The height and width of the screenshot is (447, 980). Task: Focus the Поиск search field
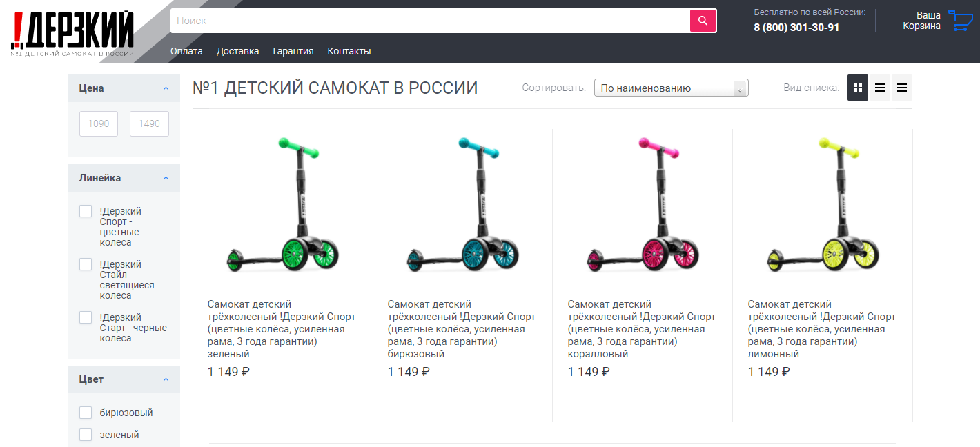(430, 21)
